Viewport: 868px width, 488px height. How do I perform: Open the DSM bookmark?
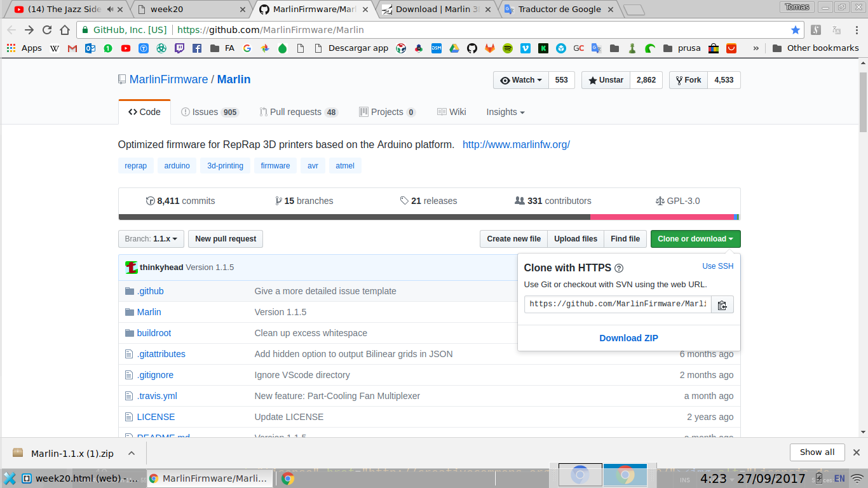(x=437, y=48)
